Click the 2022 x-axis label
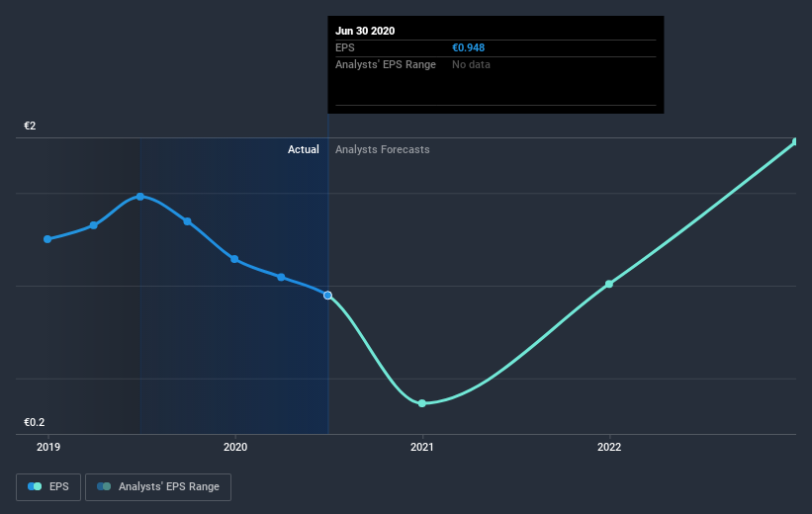812x514 pixels. click(x=609, y=447)
